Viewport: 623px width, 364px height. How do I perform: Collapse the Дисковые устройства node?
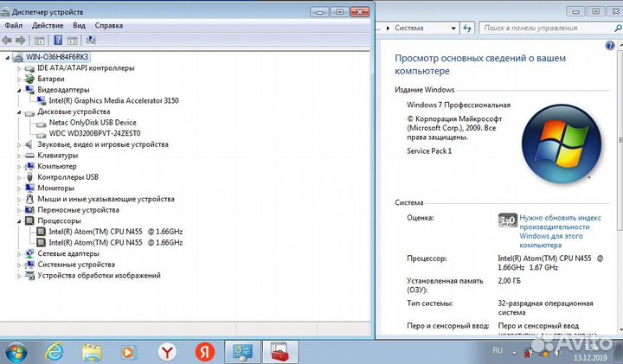pyautogui.click(x=19, y=112)
